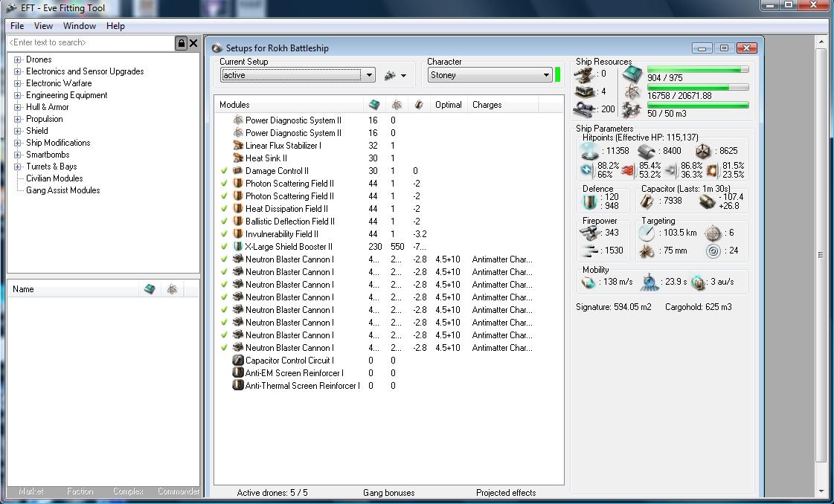Click the CPU column header icon
The width and height of the screenshot is (834, 504).
click(x=373, y=105)
